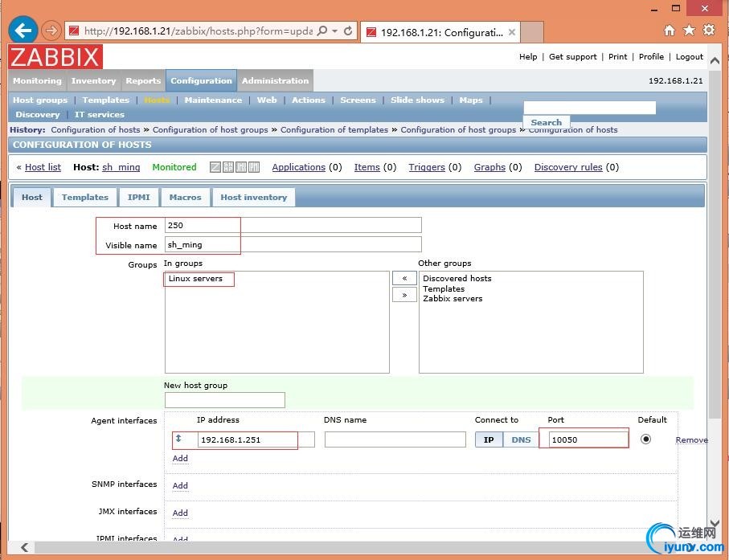Click Add for JMX interfaces

180,513
